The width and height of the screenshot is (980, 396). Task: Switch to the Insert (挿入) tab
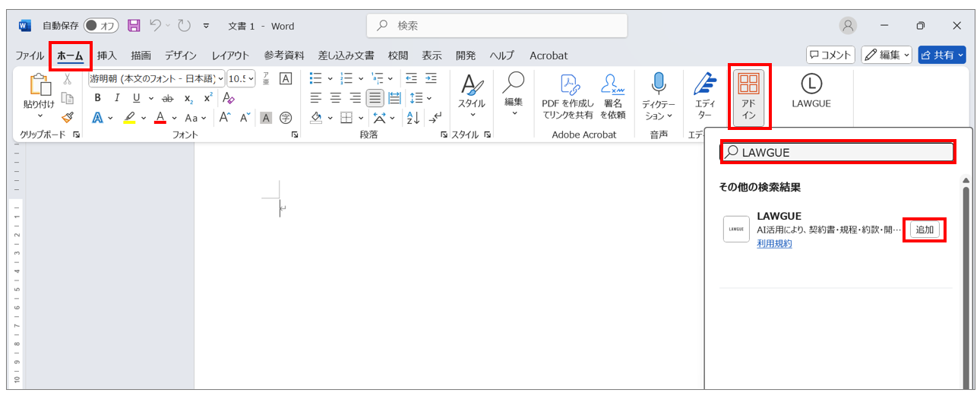pos(107,55)
